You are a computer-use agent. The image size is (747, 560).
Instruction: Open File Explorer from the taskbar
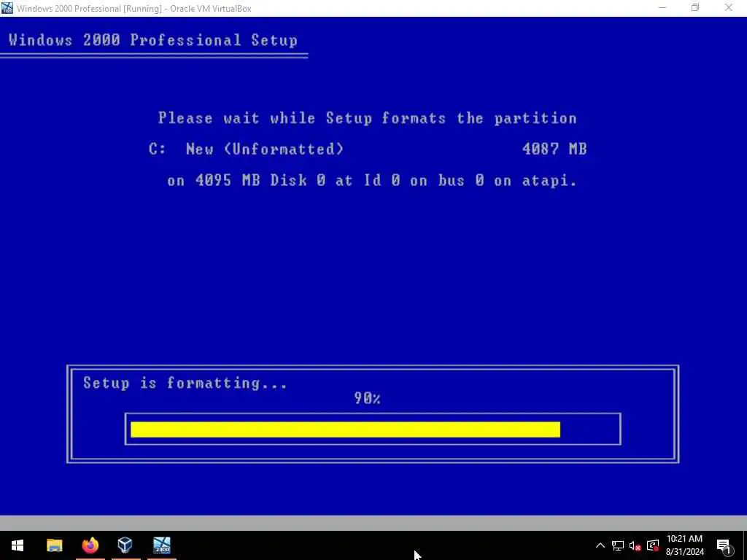point(54,545)
